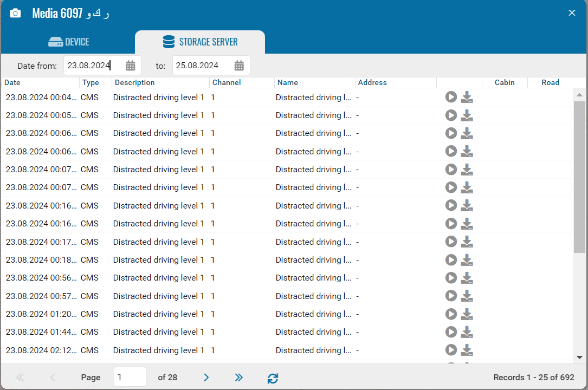Refresh the media records list
The width and height of the screenshot is (588, 390).
click(x=273, y=378)
